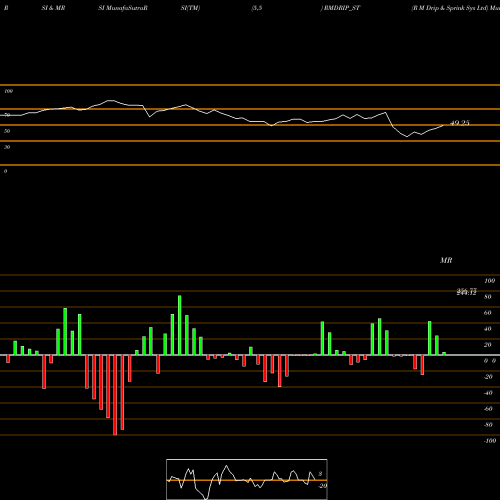Screen dimensions: 500x500
Task: Click the 'SI & MR' header text
Action: (53, 8)
